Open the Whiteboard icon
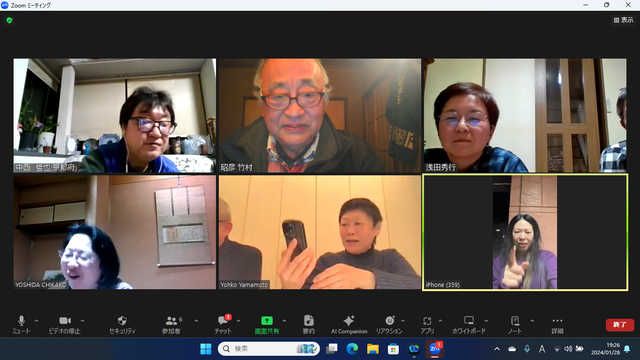Screen dimensions: 640x360 (469, 325)
